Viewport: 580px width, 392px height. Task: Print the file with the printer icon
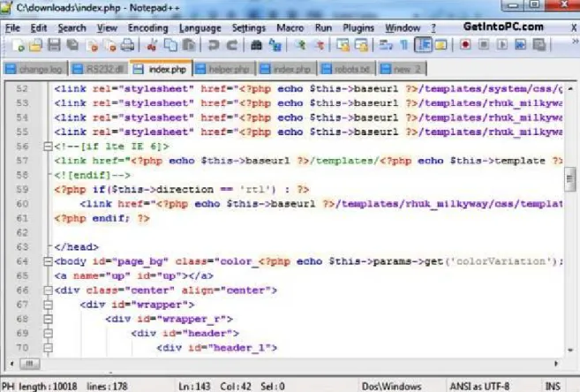128,45
